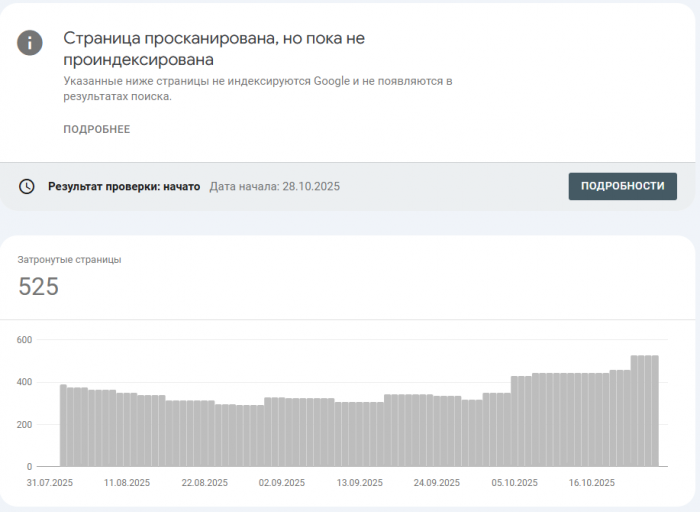Click the 400 axis label

(x=25, y=382)
